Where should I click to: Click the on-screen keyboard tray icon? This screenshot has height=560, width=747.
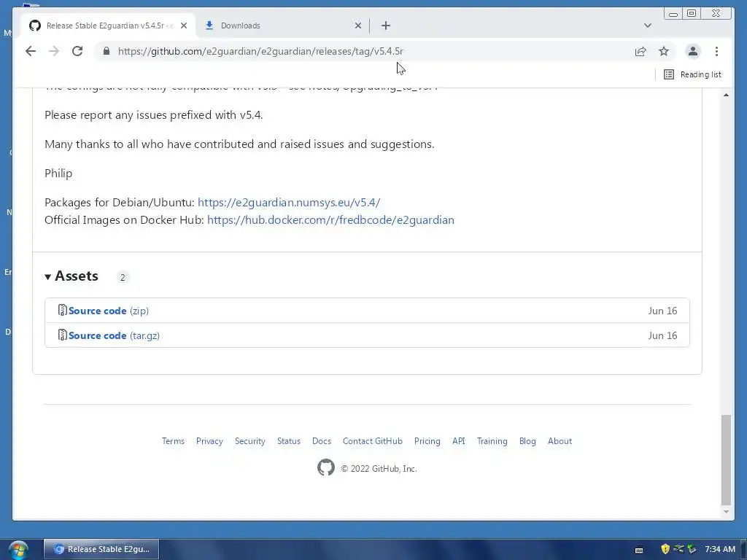click(x=639, y=550)
